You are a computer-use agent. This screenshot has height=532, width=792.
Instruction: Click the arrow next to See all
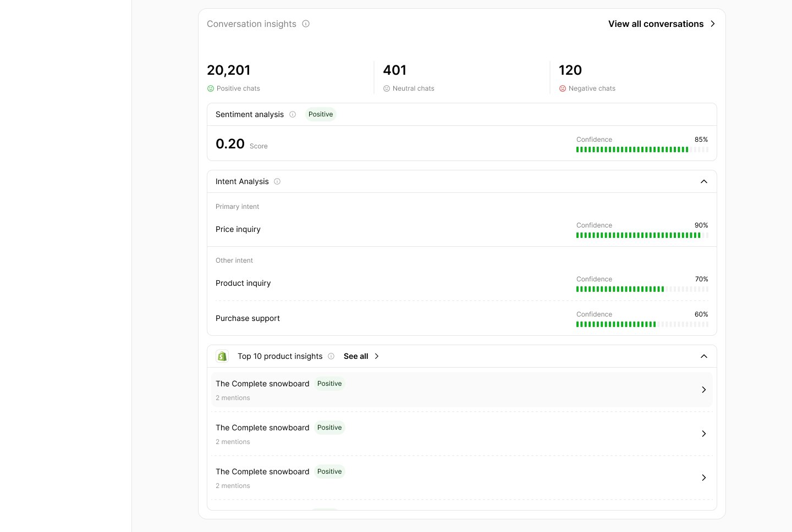[x=377, y=356]
